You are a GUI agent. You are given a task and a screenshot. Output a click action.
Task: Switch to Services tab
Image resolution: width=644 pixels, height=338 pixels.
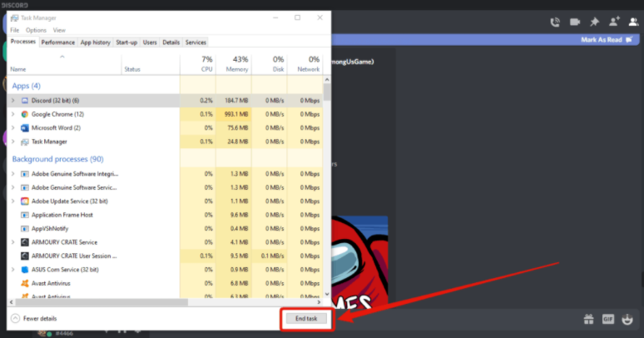[196, 42]
